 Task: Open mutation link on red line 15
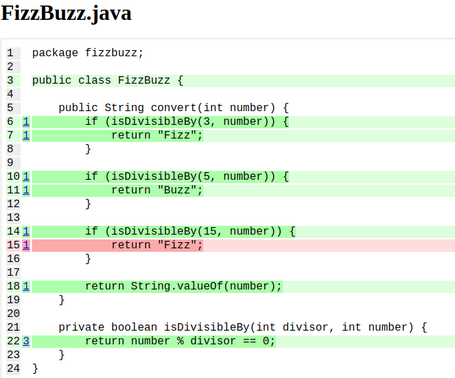(x=26, y=245)
